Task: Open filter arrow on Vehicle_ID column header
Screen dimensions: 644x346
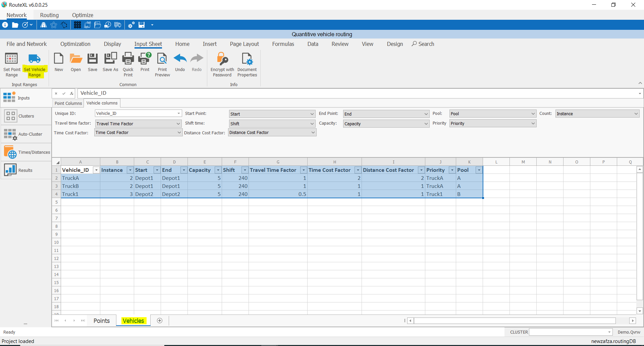Action: coord(96,170)
